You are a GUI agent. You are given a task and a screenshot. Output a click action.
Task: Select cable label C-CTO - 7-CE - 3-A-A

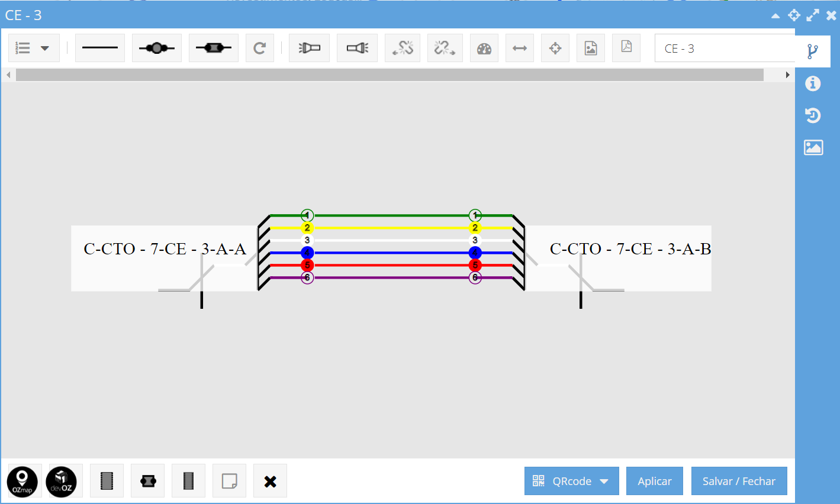coord(165,249)
